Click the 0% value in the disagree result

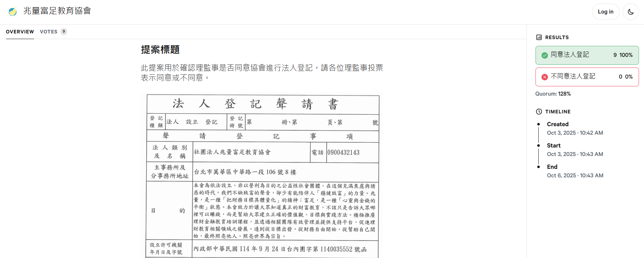[629, 77]
